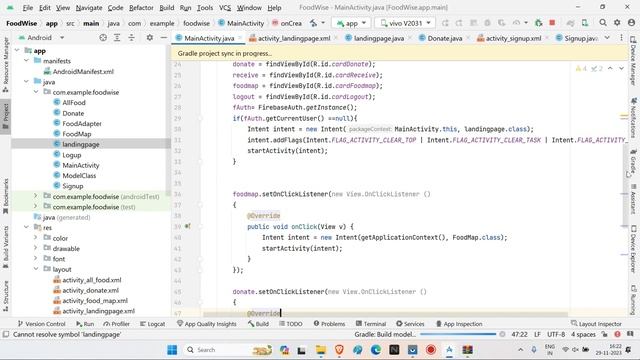Screen dimensions: 640x360
Task: Open the Microsoft Edge taskbar icon
Action: point(376,350)
